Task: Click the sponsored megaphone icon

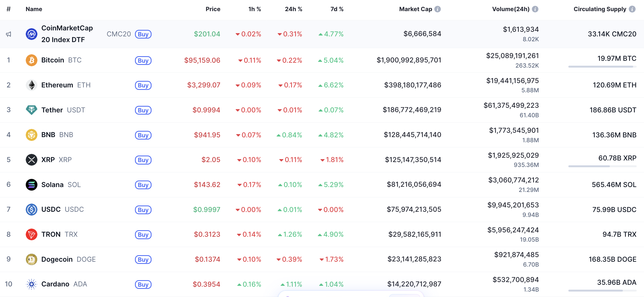Action: [x=9, y=34]
